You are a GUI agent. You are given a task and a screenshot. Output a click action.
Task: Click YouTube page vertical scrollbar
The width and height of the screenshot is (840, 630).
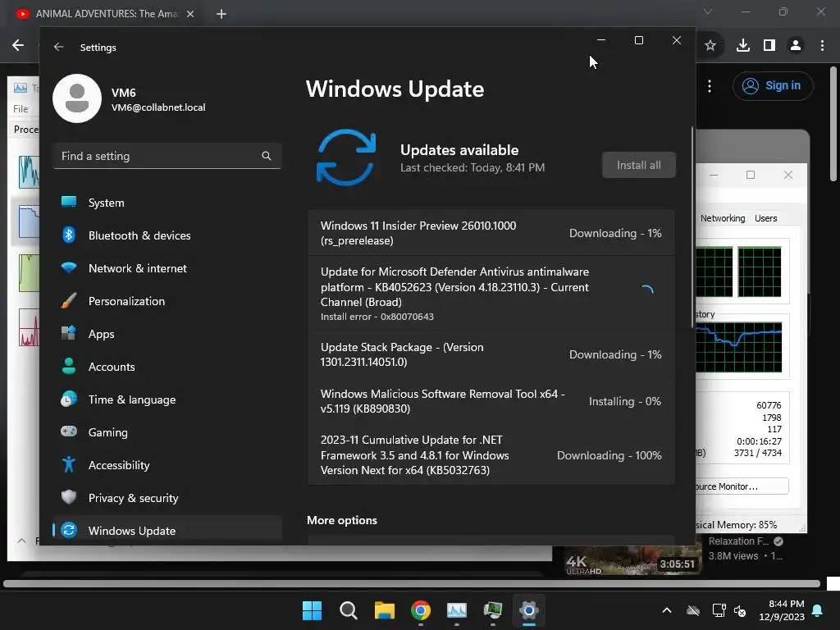(833, 124)
